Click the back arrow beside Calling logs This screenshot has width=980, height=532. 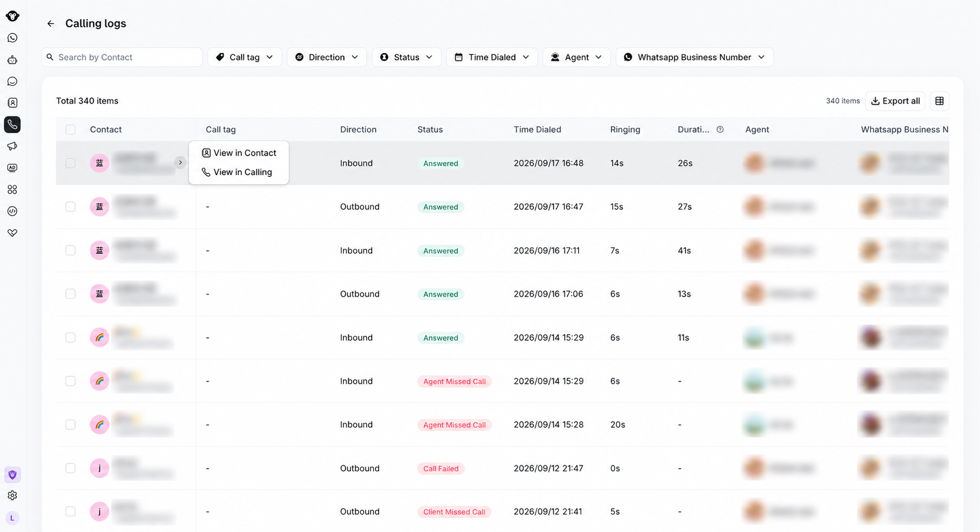51,24
